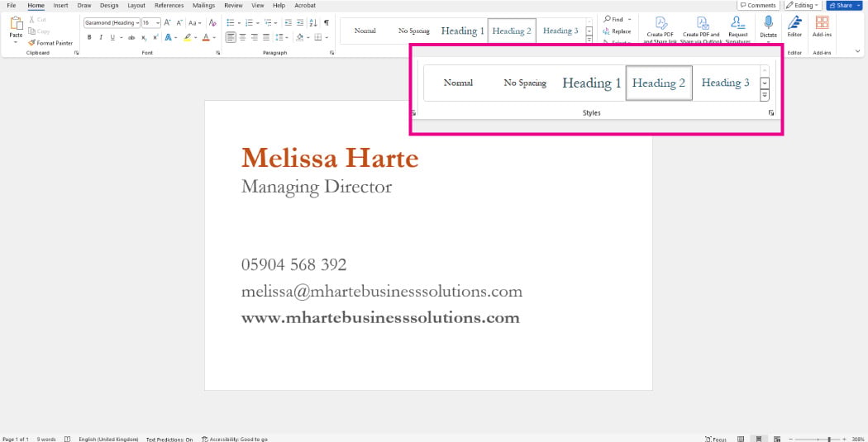The width and height of the screenshot is (868, 442).
Task: Increase font size with grow font icon
Action: (x=167, y=22)
